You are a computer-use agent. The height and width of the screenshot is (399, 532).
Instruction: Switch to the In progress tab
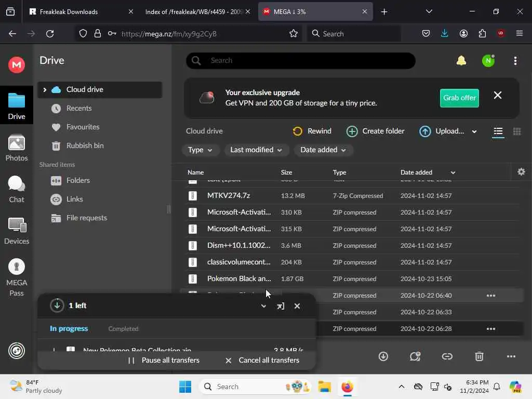[69, 328]
